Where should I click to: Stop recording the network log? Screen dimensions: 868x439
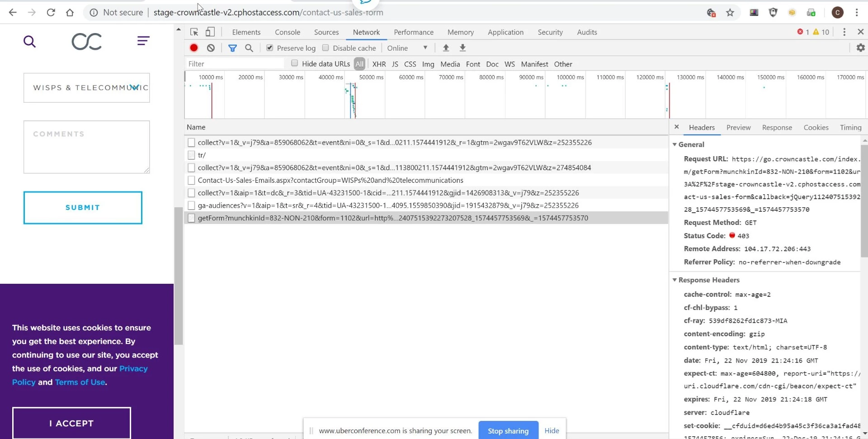click(x=194, y=48)
